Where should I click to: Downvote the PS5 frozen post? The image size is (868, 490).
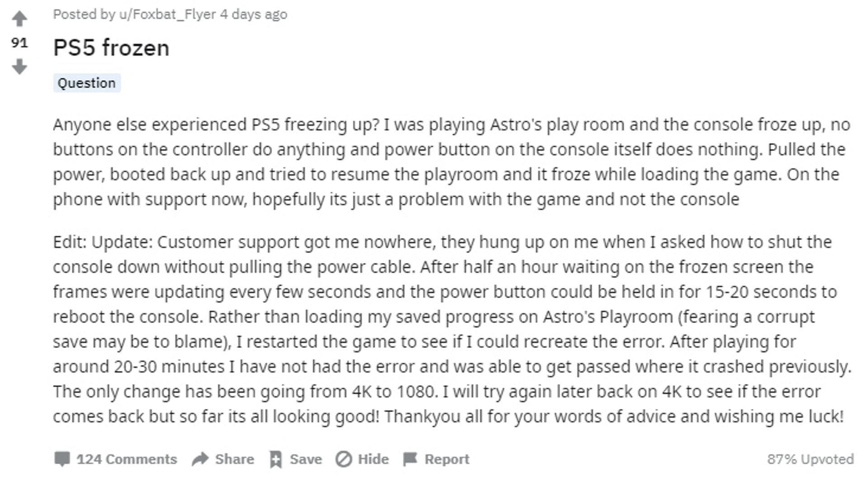click(19, 67)
